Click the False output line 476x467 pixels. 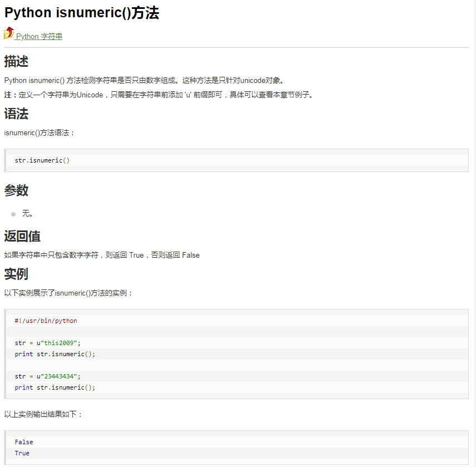[24, 442]
